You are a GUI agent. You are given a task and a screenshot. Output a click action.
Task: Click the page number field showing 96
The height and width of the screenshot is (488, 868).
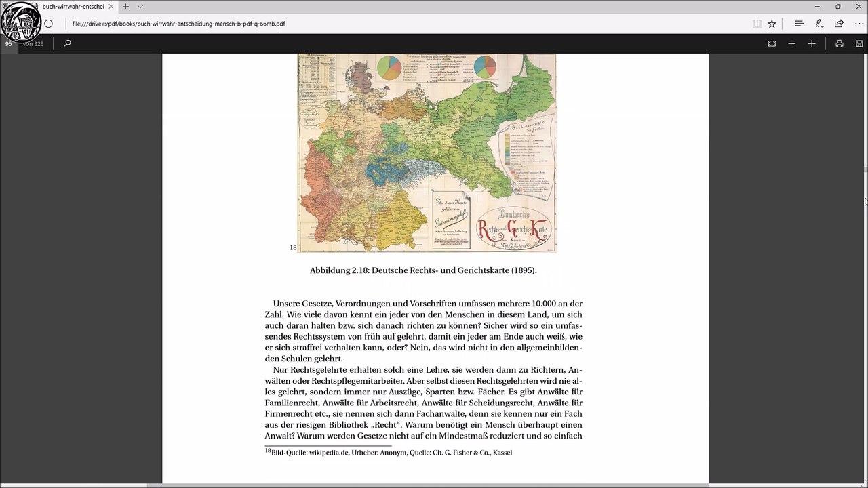click(x=9, y=43)
